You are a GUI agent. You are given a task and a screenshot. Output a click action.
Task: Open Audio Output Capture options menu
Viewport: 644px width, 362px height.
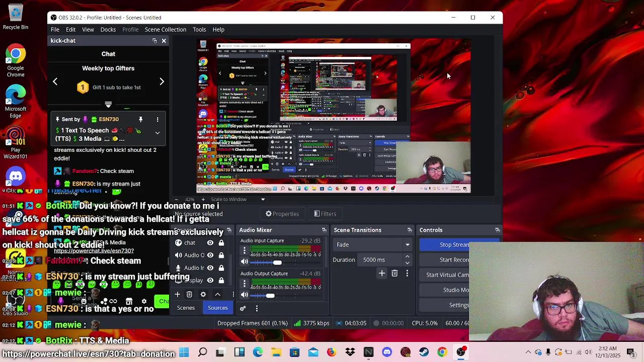[x=245, y=284]
